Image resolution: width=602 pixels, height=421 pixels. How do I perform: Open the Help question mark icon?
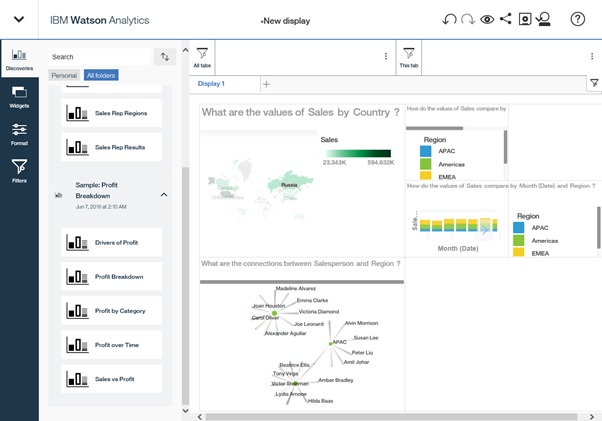[577, 20]
